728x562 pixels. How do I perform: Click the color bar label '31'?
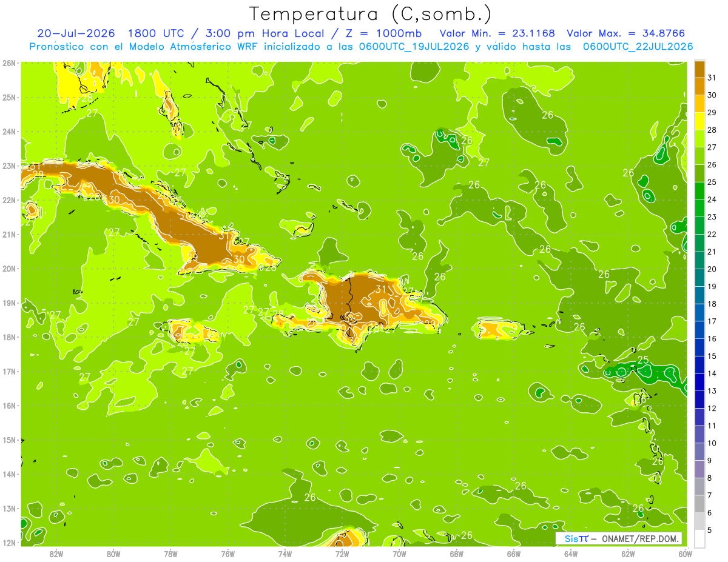712,78
